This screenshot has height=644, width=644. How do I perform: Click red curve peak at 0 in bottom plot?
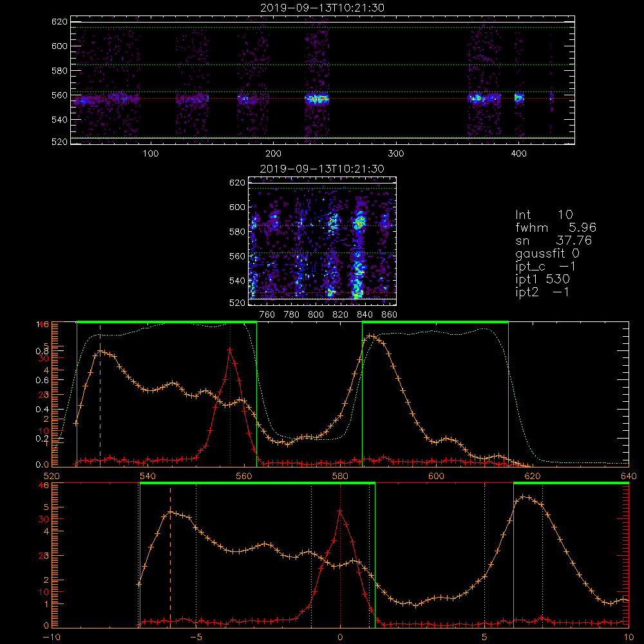(x=340, y=511)
